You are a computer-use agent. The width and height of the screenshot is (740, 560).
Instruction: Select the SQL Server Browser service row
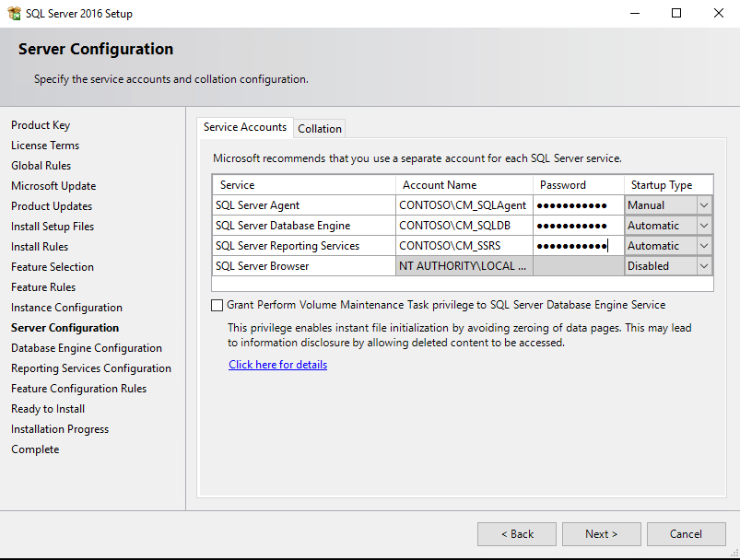coord(304,266)
